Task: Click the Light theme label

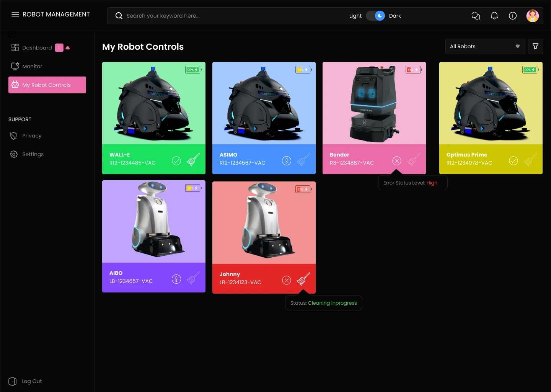Action: (x=355, y=16)
